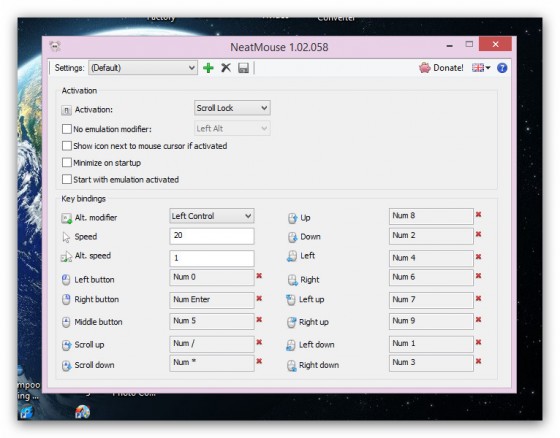The image size is (560, 438).
Task: Remove the Scroll up key binding
Action: point(259,342)
